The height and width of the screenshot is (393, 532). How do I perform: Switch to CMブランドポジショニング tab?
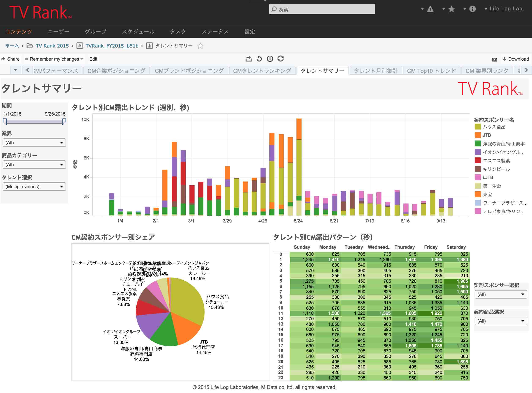coord(189,71)
